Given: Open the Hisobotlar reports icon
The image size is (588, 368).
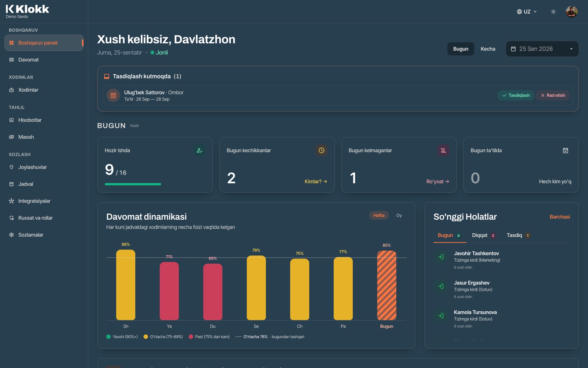Looking at the screenshot, I should point(11,120).
